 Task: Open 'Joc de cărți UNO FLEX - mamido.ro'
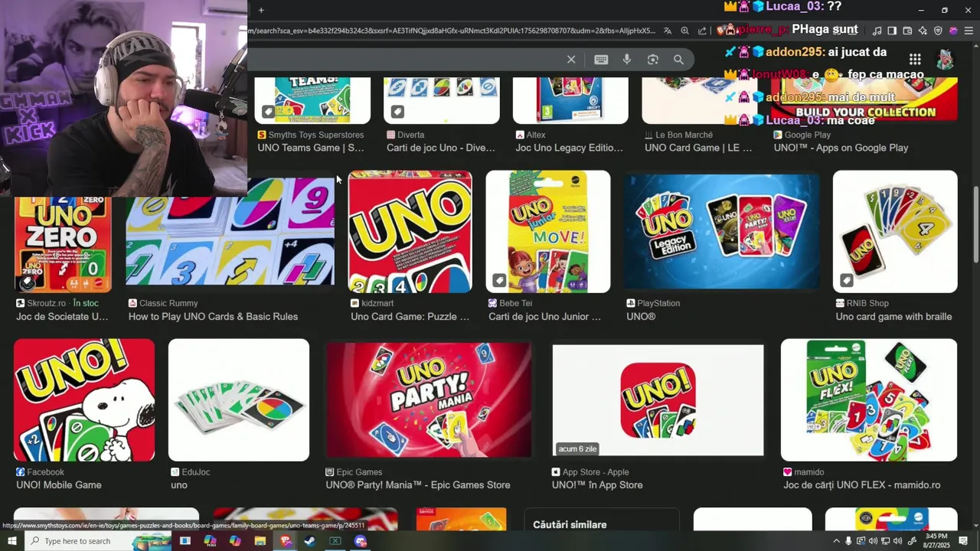click(x=861, y=484)
